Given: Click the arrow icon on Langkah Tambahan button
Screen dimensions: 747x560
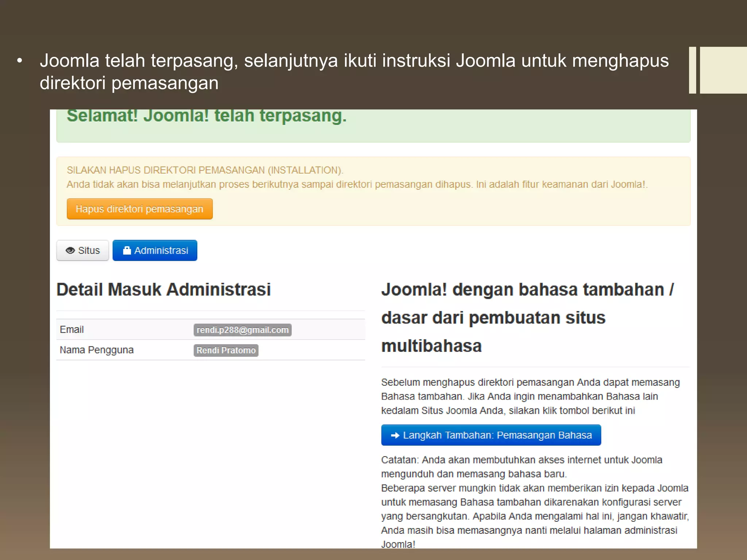Looking at the screenshot, I should click(395, 435).
